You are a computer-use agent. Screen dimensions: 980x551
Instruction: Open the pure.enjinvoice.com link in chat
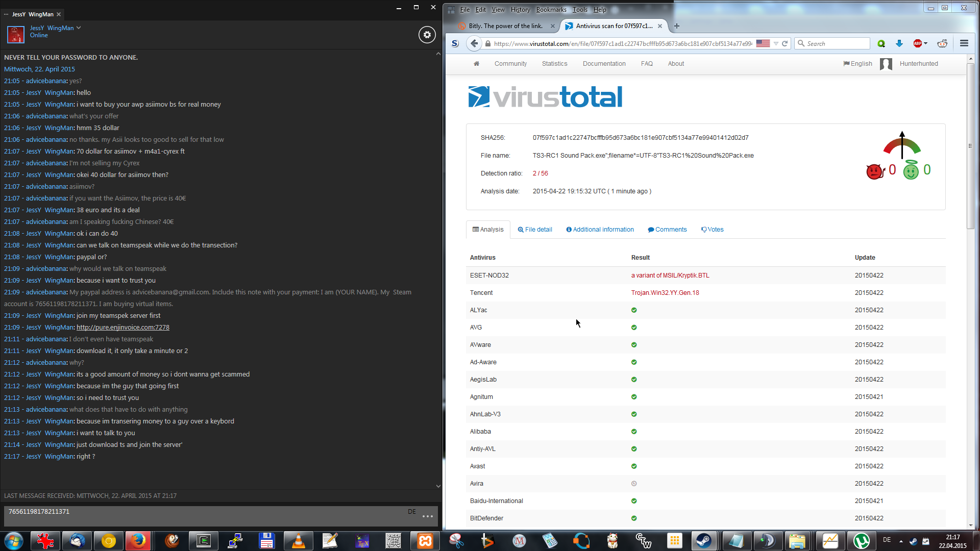(x=122, y=328)
